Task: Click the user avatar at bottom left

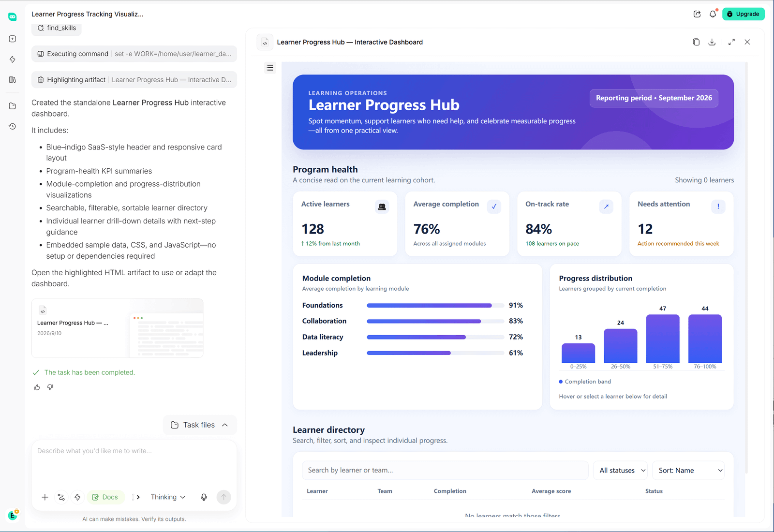Action: coord(13,516)
